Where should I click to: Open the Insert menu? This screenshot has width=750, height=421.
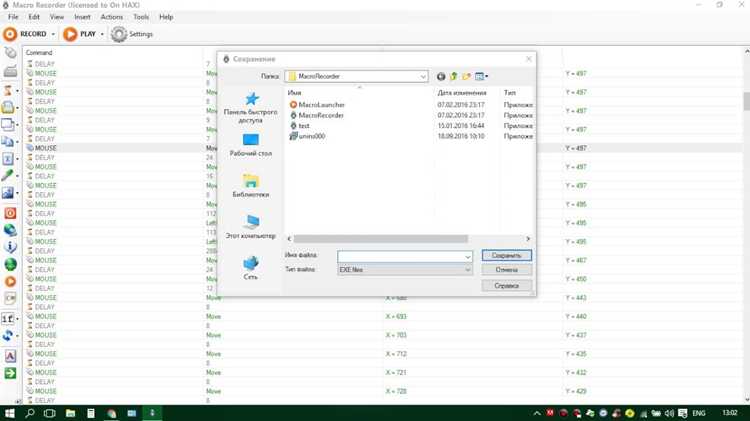point(82,17)
